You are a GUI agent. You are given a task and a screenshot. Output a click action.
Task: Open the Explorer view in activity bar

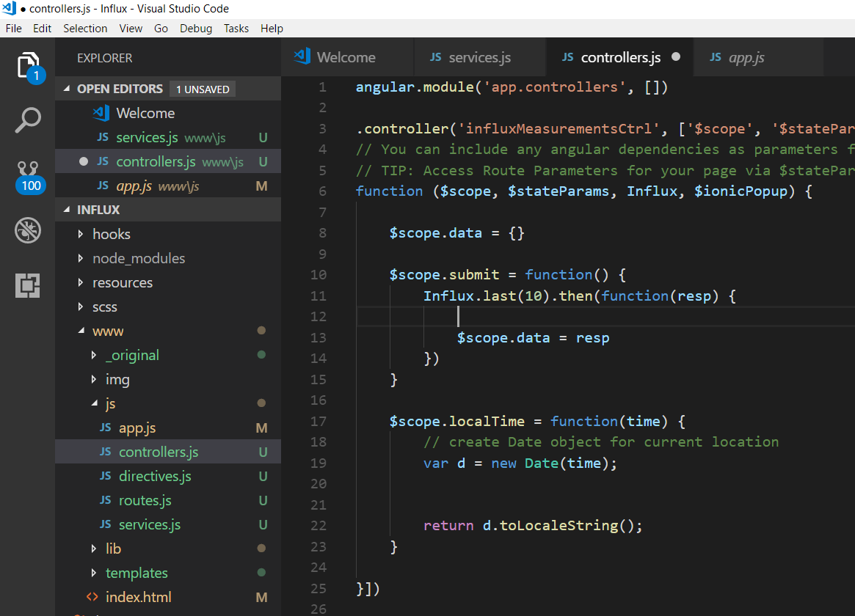pyautogui.click(x=28, y=66)
